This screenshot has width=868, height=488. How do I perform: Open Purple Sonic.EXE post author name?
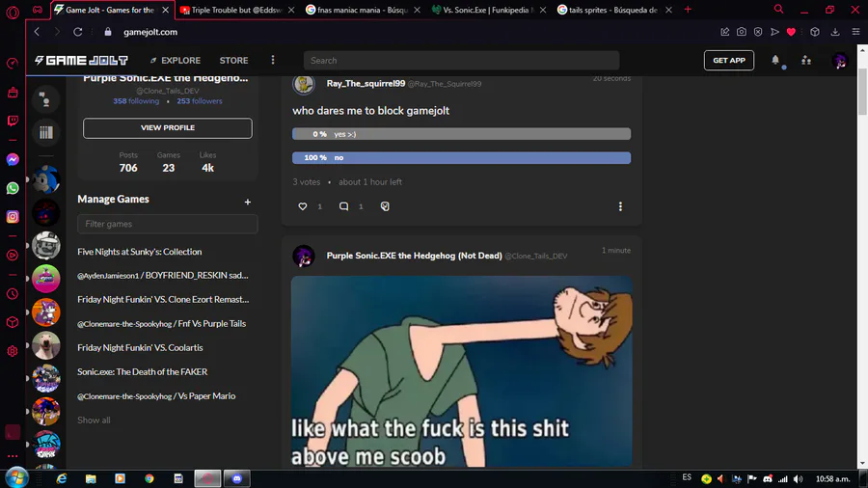(414, 256)
